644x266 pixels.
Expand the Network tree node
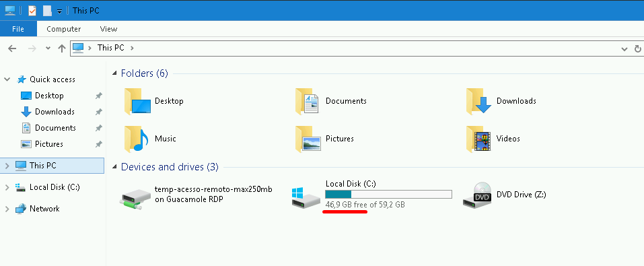coord(7,209)
